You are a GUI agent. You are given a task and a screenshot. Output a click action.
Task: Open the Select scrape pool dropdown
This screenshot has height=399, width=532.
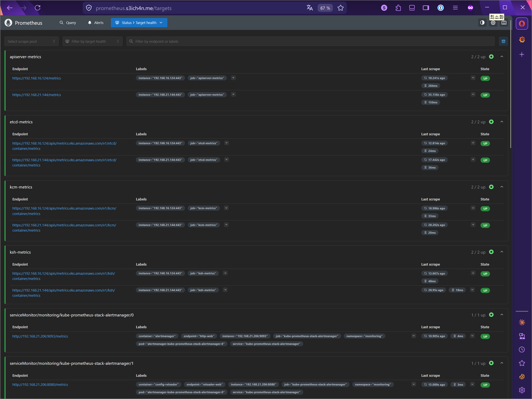pyautogui.click(x=31, y=41)
